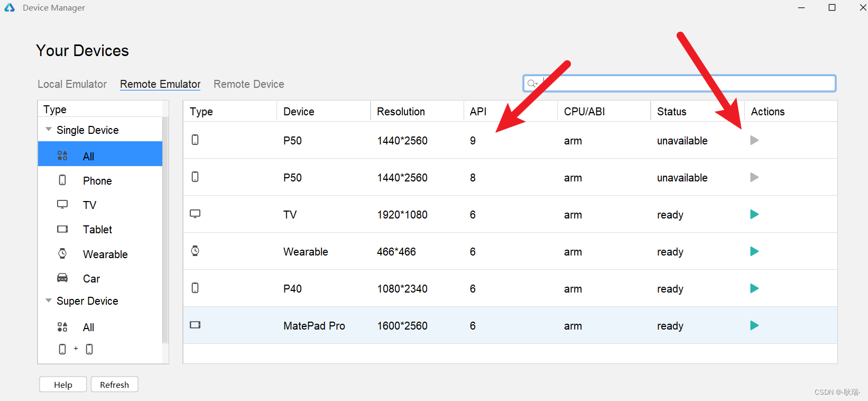This screenshot has width=868, height=401.
Task: Sort by the CPU/ABI column header
Action: (584, 112)
